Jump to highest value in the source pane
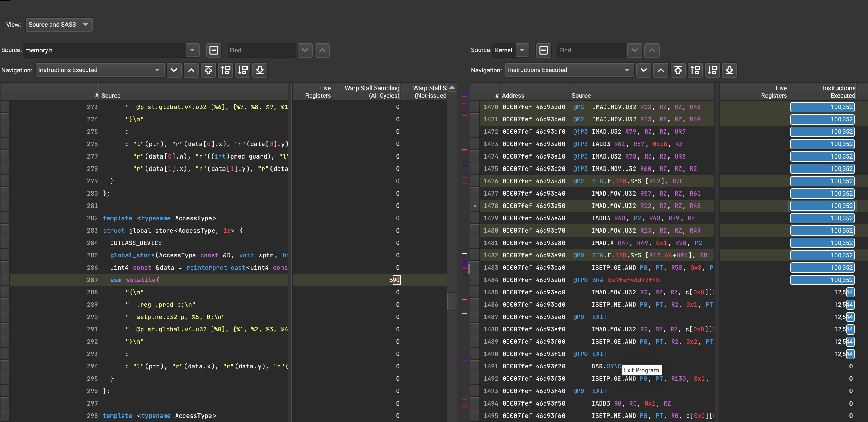 pos(208,70)
